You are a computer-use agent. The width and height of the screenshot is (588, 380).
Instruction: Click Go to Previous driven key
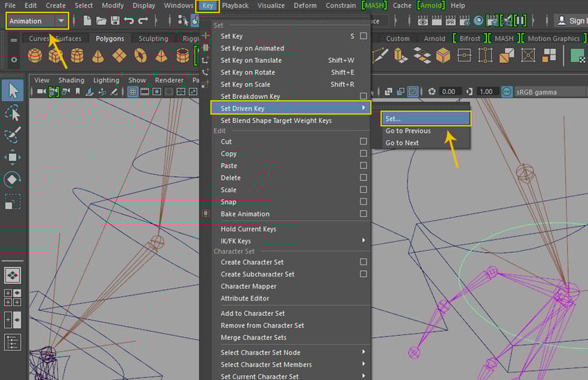(x=408, y=131)
